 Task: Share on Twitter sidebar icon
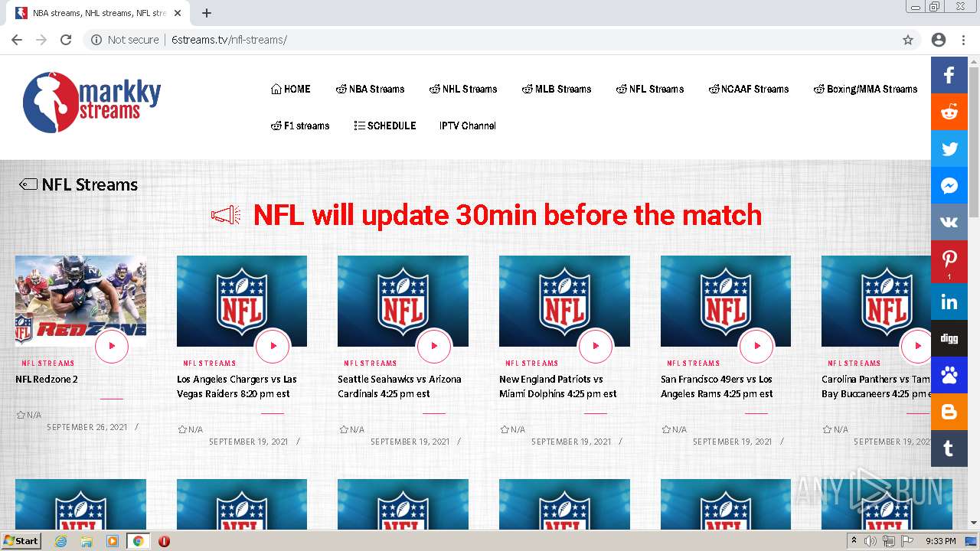click(x=949, y=148)
